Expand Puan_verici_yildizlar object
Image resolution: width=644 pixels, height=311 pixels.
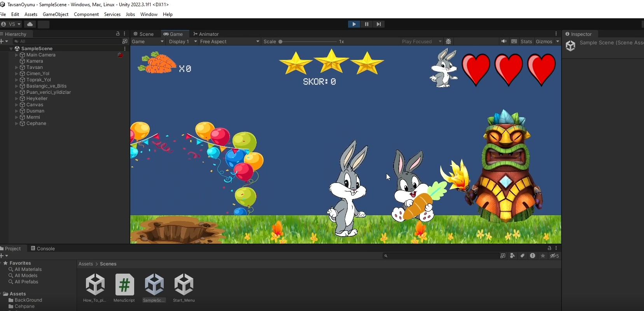point(17,92)
